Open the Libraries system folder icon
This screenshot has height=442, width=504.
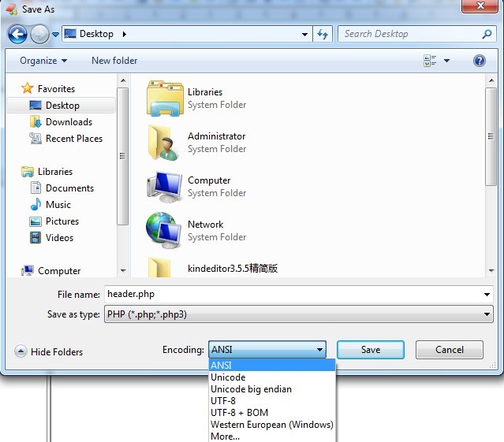coord(165,98)
